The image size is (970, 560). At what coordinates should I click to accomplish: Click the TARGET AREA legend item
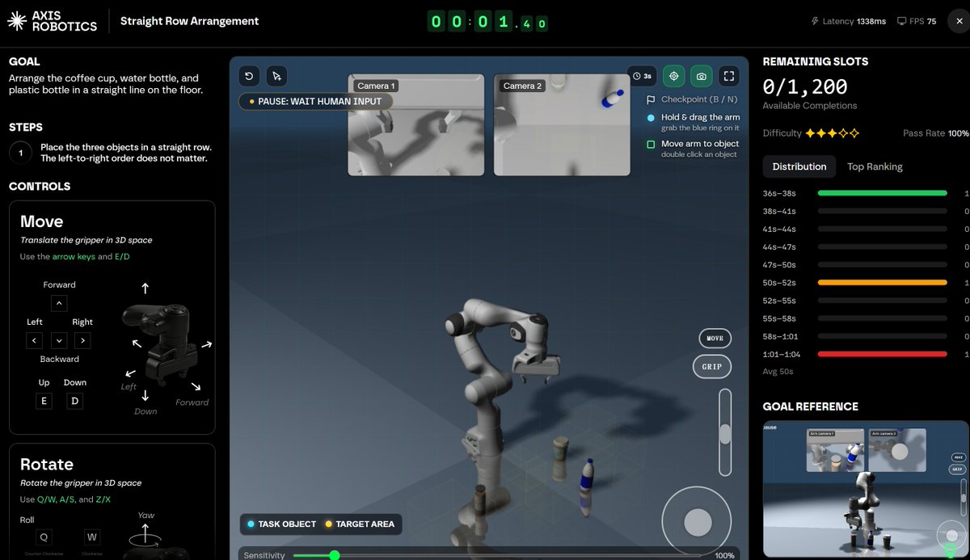pyautogui.click(x=360, y=524)
